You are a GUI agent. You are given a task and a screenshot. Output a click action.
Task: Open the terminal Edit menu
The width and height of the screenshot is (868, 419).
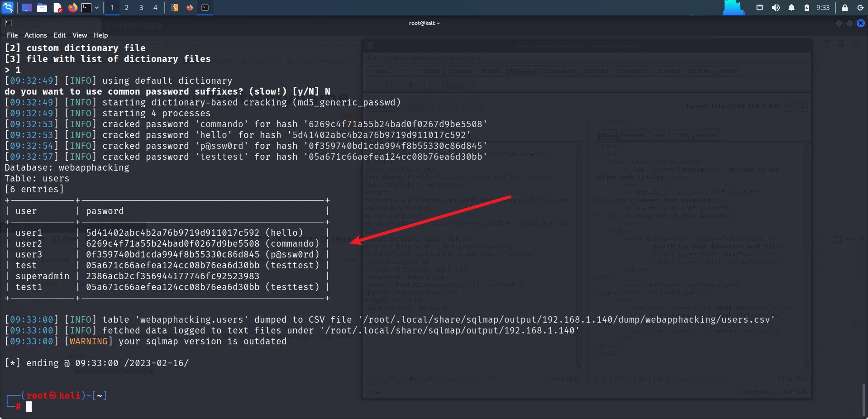click(59, 35)
